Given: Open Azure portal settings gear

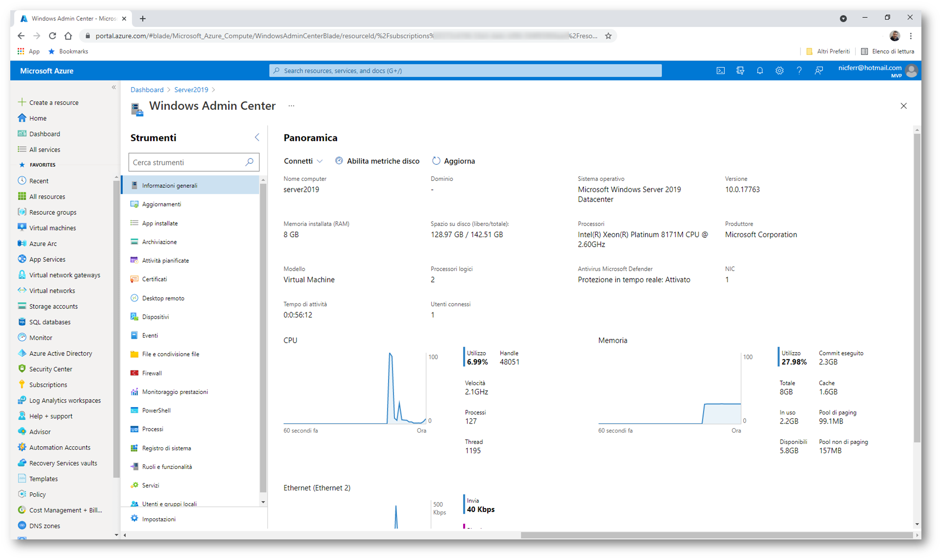Looking at the screenshot, I should click(x=779, y=71).
